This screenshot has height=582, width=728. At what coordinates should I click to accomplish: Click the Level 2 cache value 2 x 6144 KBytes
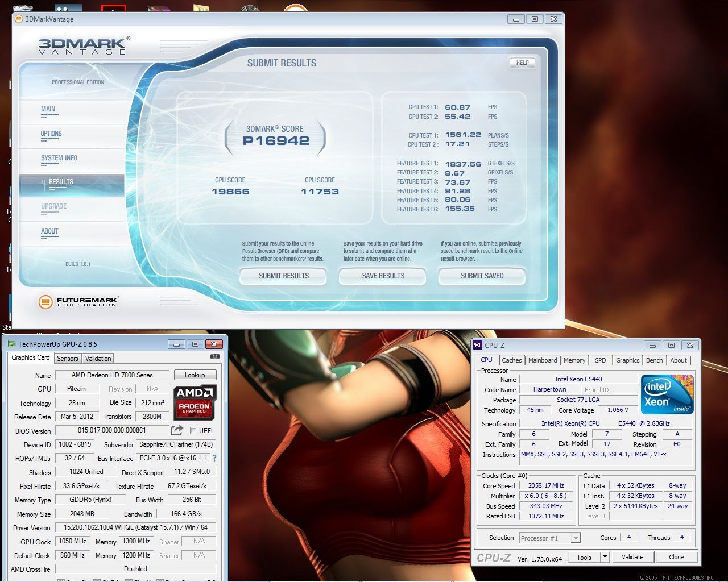636,506
